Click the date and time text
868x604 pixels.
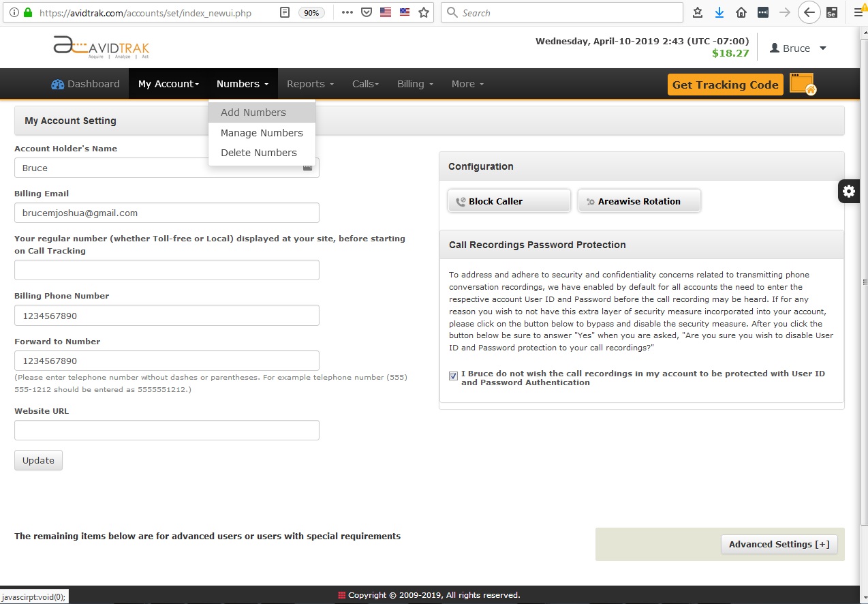642,41
